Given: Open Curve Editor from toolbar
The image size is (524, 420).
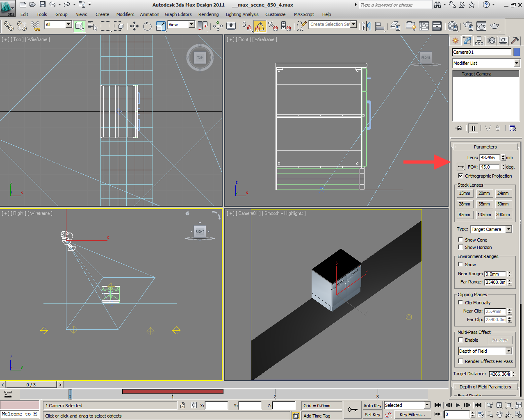Looking at the screenshot, I should click(x=424, y=26).
